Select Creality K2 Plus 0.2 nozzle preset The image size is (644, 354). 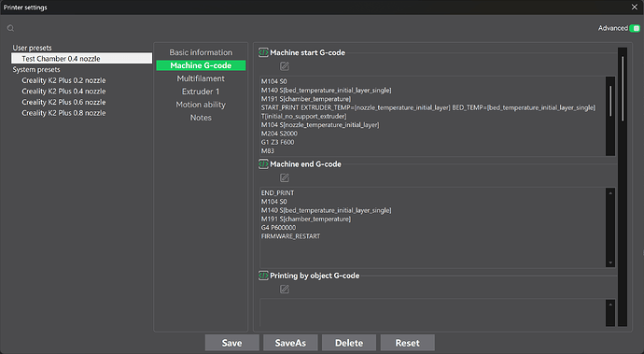tap(63, 80)
